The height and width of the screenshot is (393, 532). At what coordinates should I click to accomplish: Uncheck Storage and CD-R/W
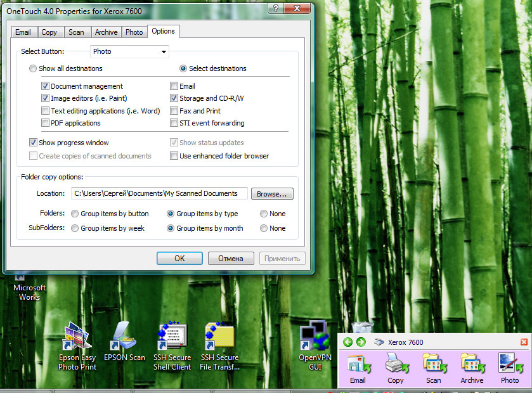click(x=174, y=98)
